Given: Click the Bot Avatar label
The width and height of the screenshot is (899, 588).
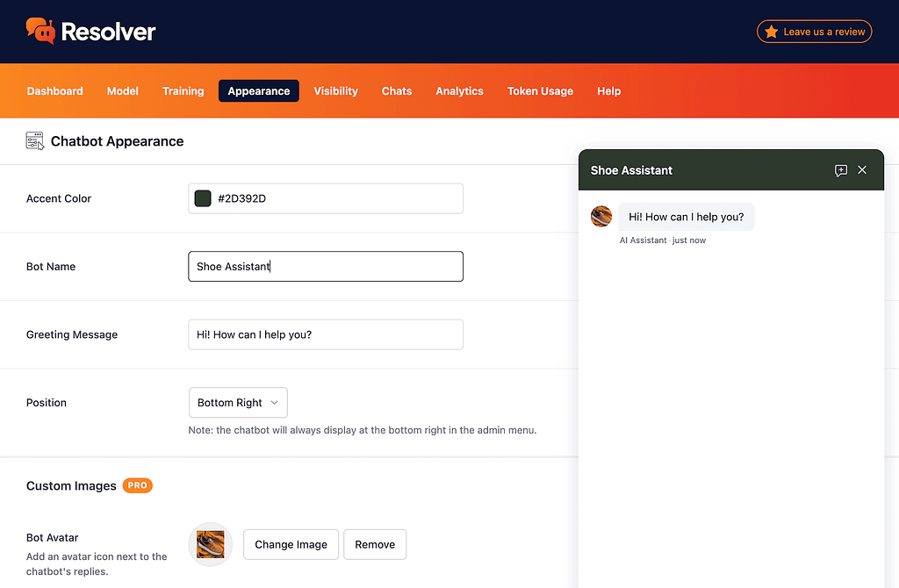Looking at the screenshot, I should [x=52, y=538].
